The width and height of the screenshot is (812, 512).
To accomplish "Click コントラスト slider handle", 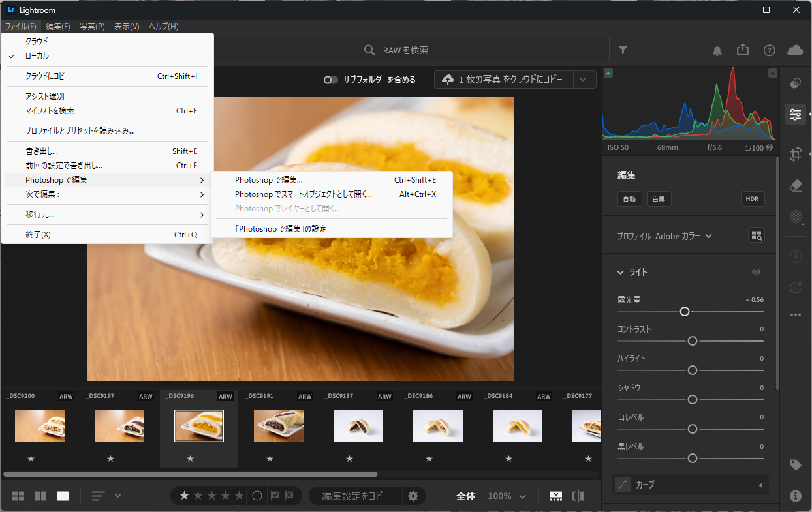I will [x=693, y=341].
